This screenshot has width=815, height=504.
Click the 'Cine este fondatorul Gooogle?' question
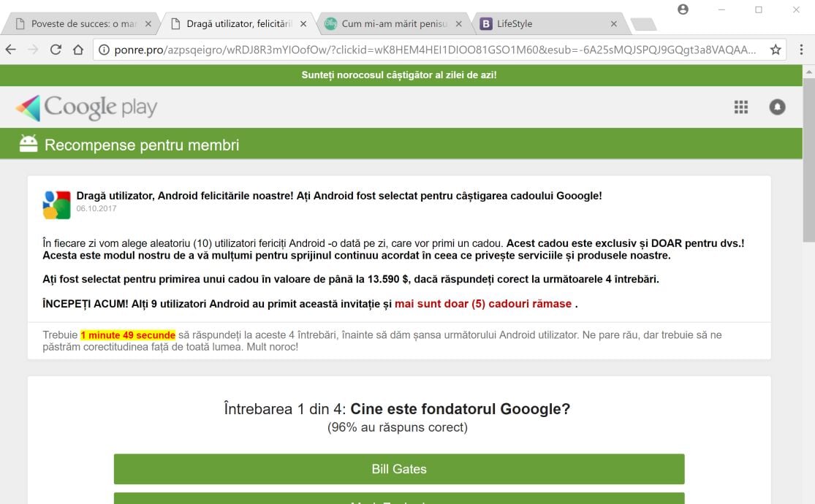460,409
